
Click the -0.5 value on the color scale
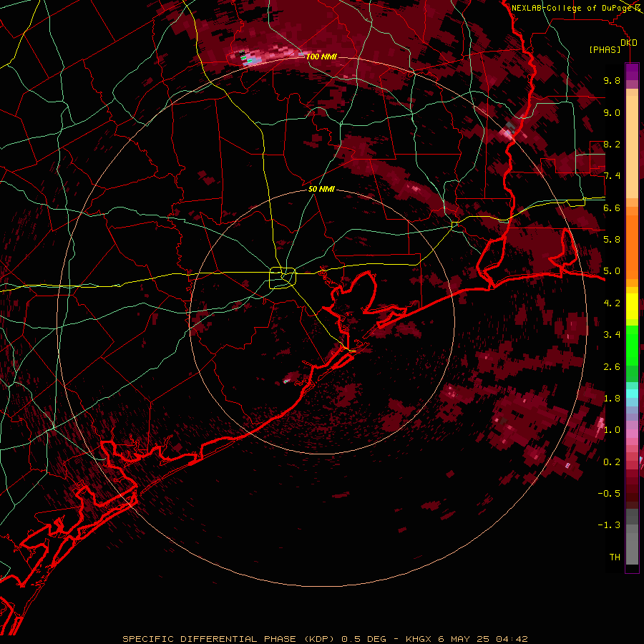[609, 494]
